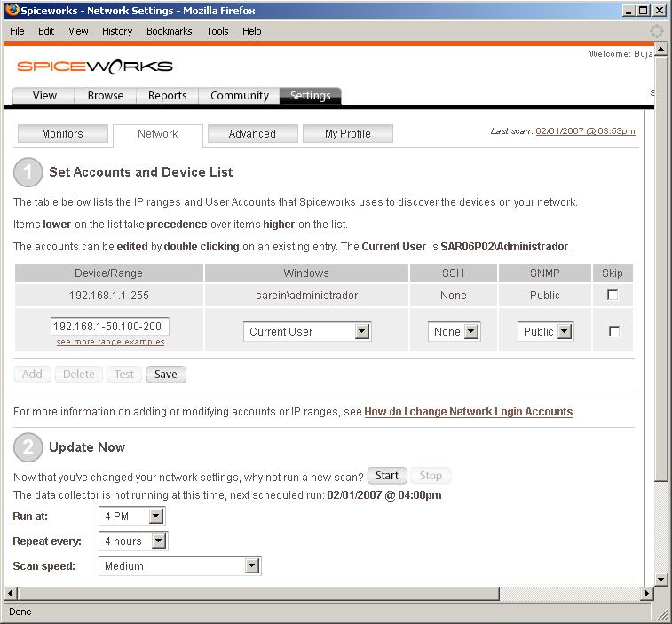Open the History menu

[117, 31]
